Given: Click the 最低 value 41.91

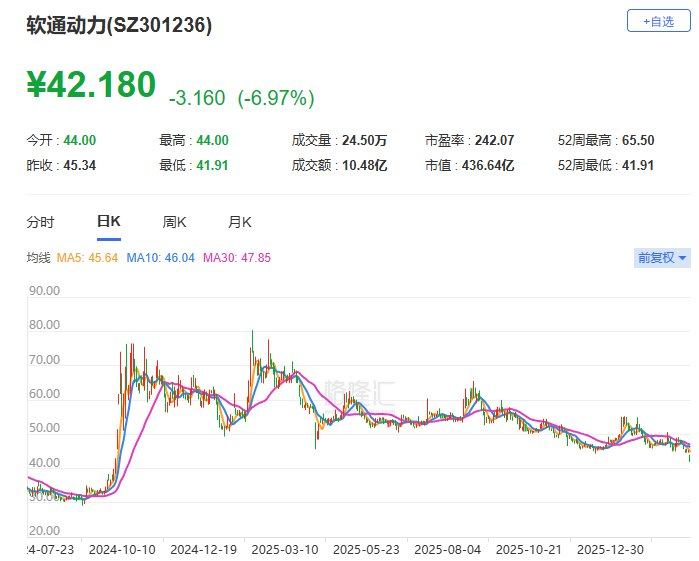Looking at the screenshot, I should [x=212, y=165].
